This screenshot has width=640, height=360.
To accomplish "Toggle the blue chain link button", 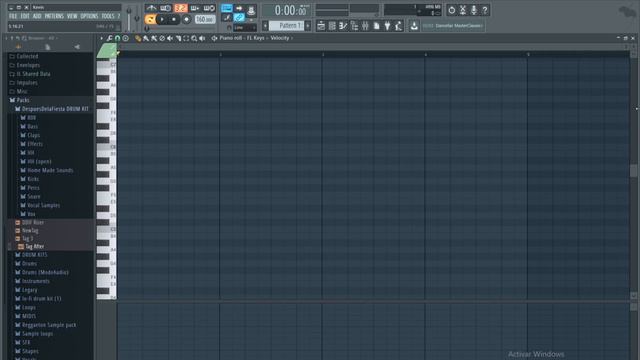I will click(239, 18).
